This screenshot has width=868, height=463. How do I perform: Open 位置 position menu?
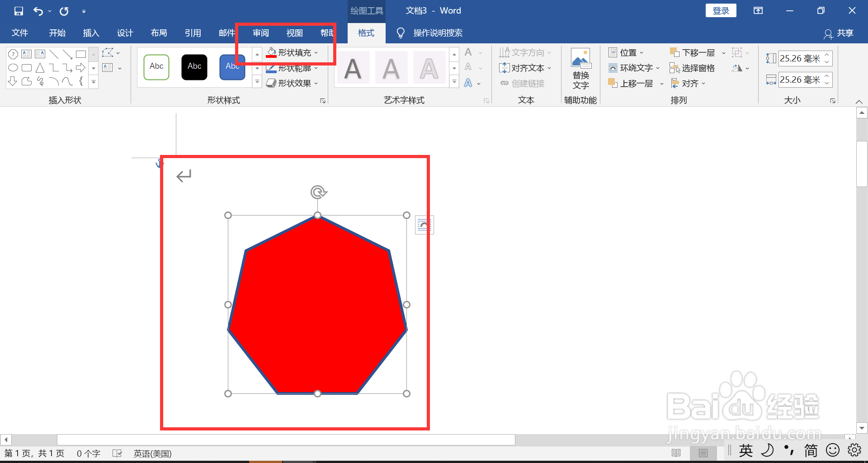coord(626,53)
